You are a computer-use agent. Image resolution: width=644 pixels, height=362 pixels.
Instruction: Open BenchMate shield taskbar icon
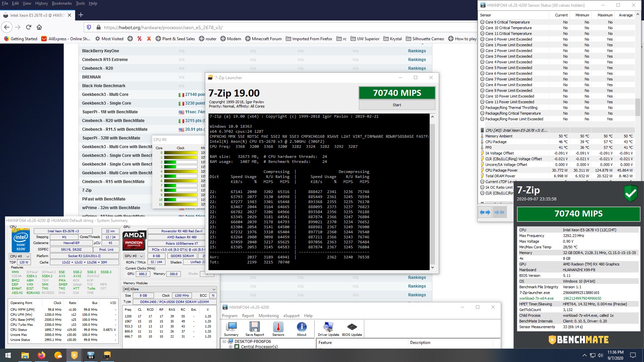click(74, 355)
